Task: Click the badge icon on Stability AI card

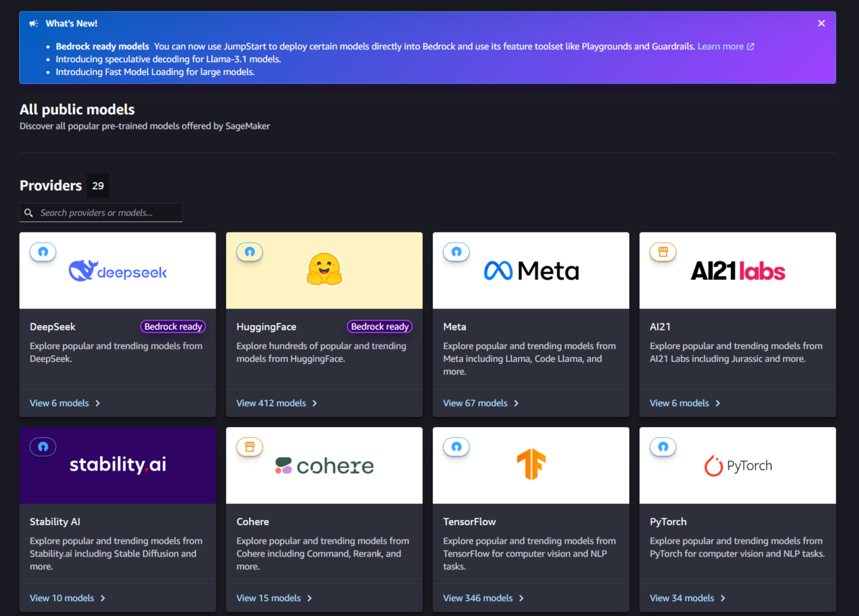Action: [x=43, y=447]
